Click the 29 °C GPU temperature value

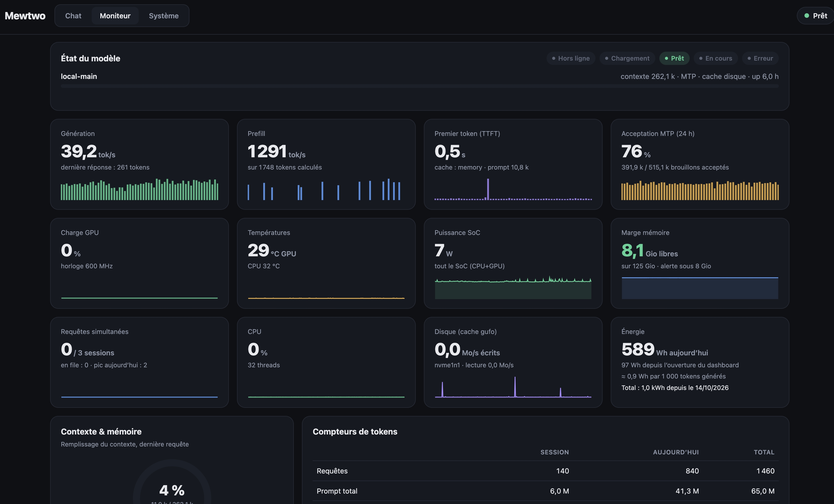click(272, 251)
